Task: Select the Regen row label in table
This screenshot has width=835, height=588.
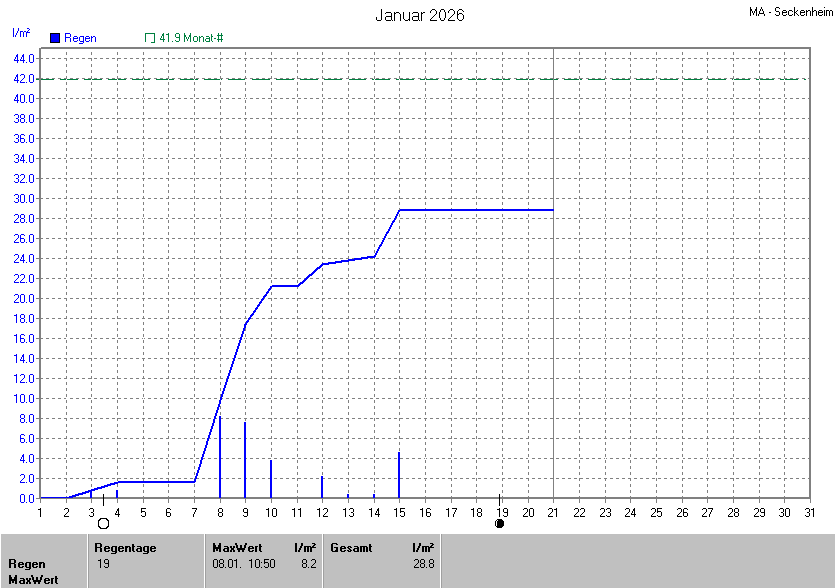Action: pos(27,564)
